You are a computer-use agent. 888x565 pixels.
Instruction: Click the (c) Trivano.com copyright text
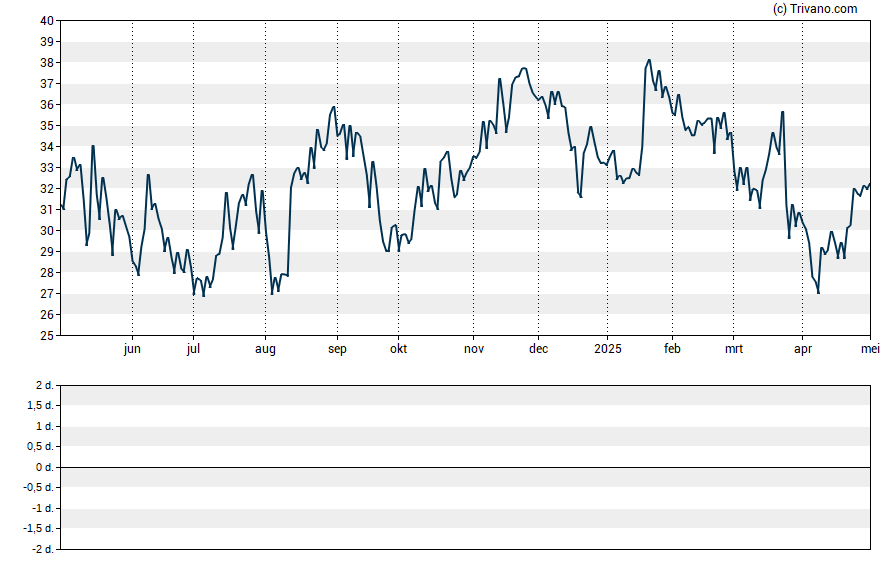click(x=815, y=8)
